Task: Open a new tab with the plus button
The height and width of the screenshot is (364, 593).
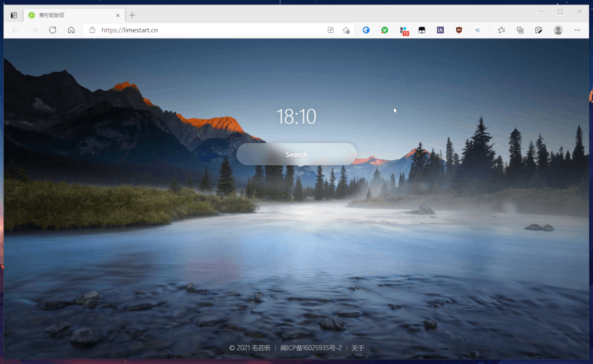Action: (x=132, y=15)
